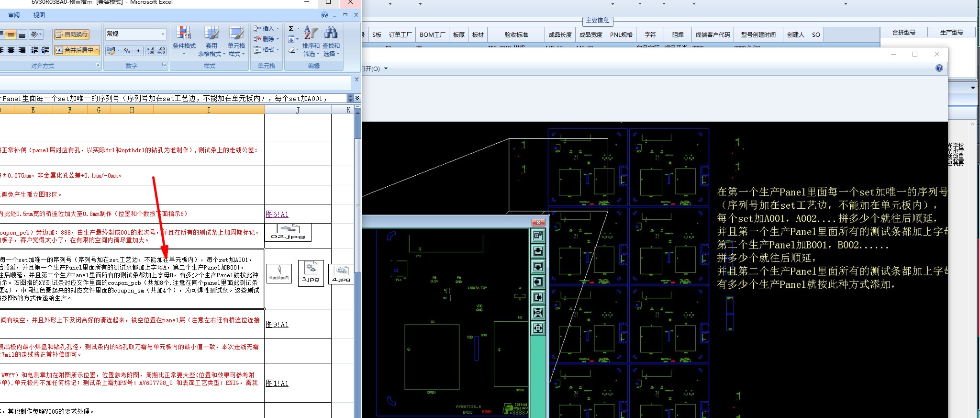This screenshot has width=980, height=418.
Task: Toggle Wrap Text (自动换行)
Action: pyautogui.click(x=71, y=34)
